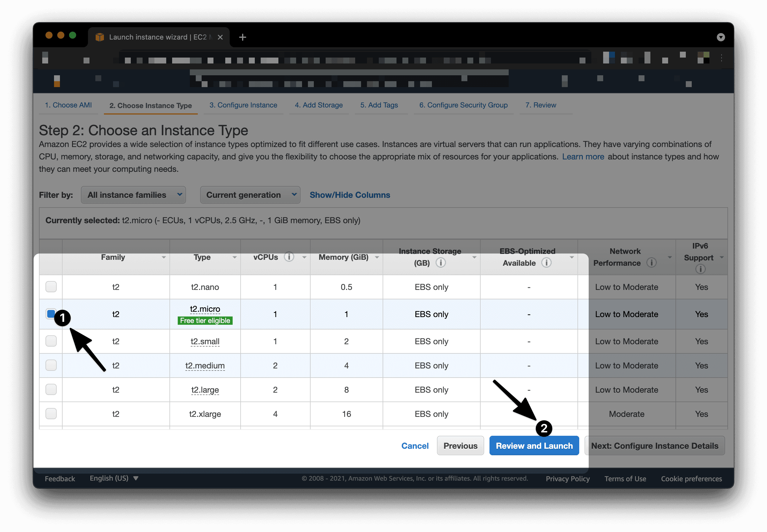Toggle the t2.micro row checkbox
The image size is (767, 532).
(x=51, y=314)
